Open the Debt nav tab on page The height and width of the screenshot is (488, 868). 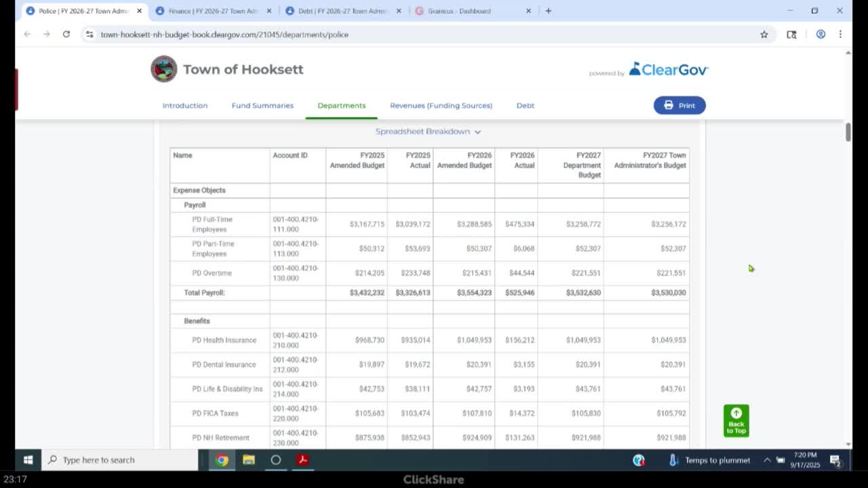coord(526,105)
